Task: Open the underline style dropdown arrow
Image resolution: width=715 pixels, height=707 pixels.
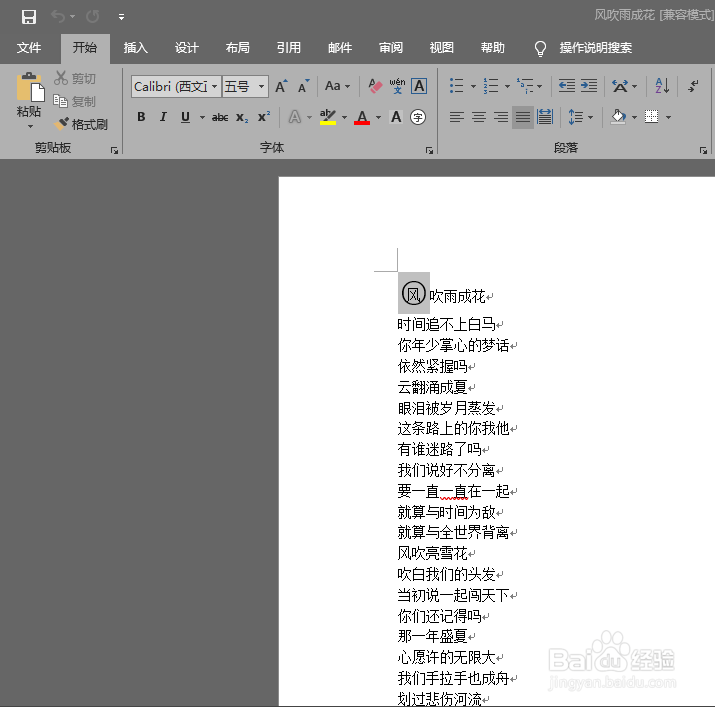Action: coord(202,118)
